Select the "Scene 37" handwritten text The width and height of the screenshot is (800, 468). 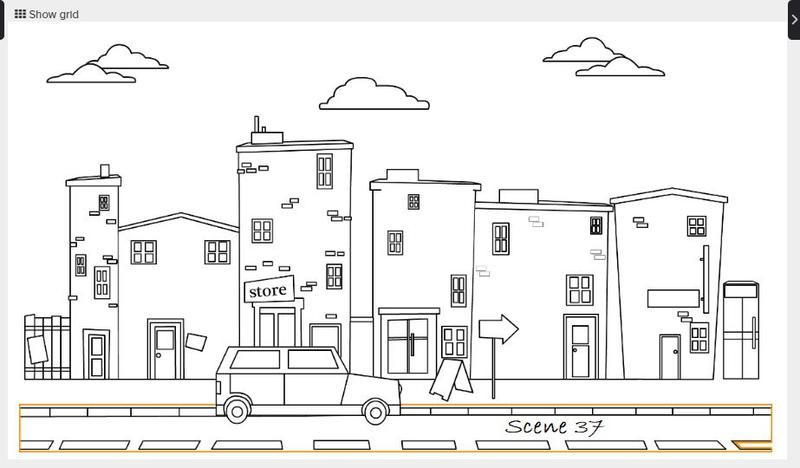(x=555, y=427)
